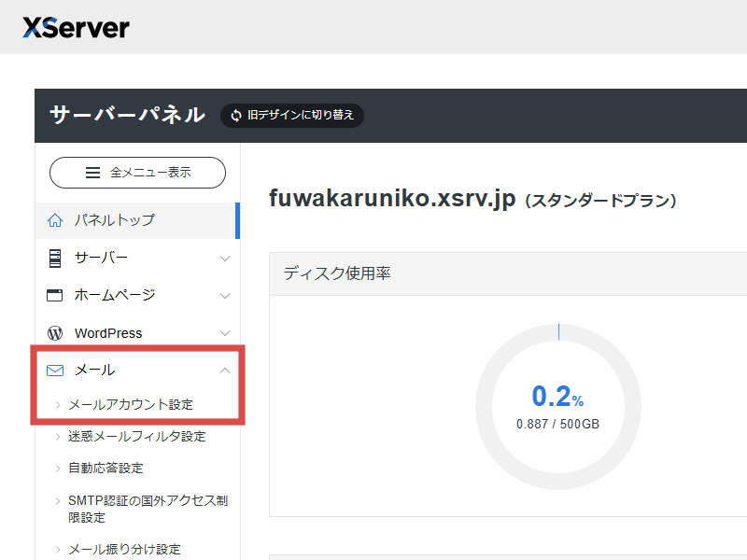Viewport: 747px width, 560px height.
Task: Expand the WordPress chevron
Action: click(225, 333)
